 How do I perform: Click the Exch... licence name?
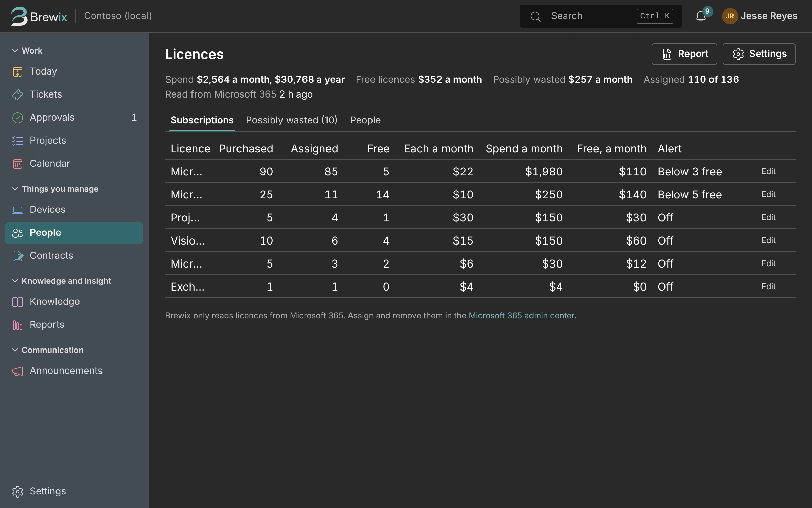point(187,287)
